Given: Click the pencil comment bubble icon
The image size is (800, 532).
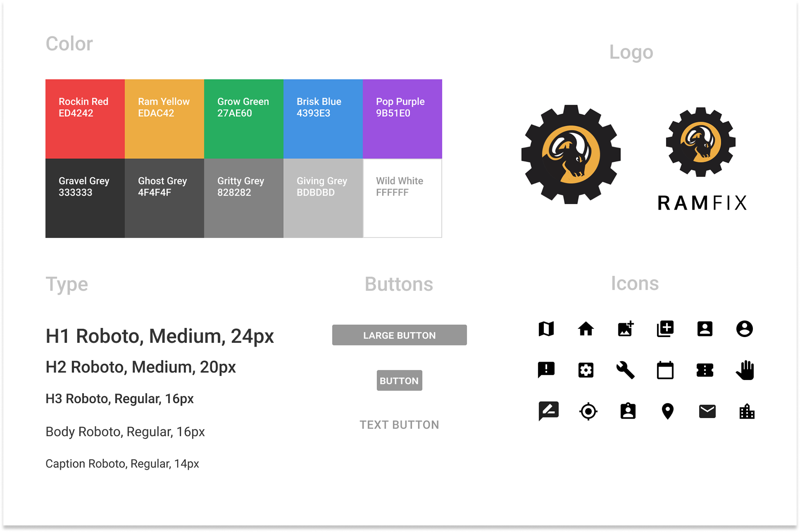Looking at the screenshot, I should tap(548, 412).
